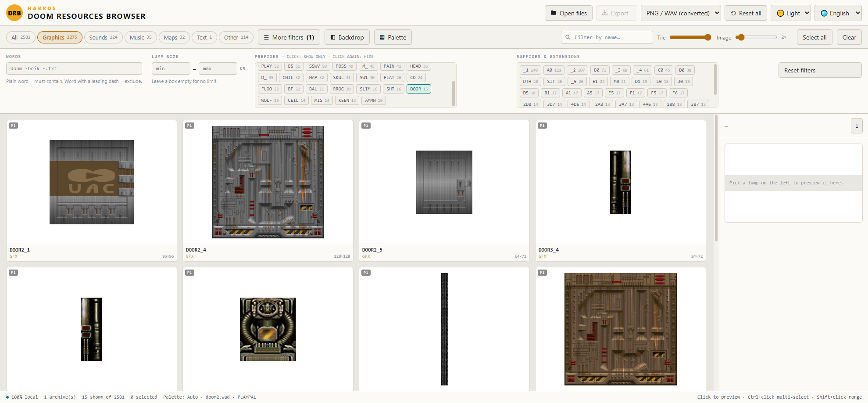The image size is (868, 403).
Task: Preview the DOOR2_1 UAC door thumbnail
Action: coord(92,182)
